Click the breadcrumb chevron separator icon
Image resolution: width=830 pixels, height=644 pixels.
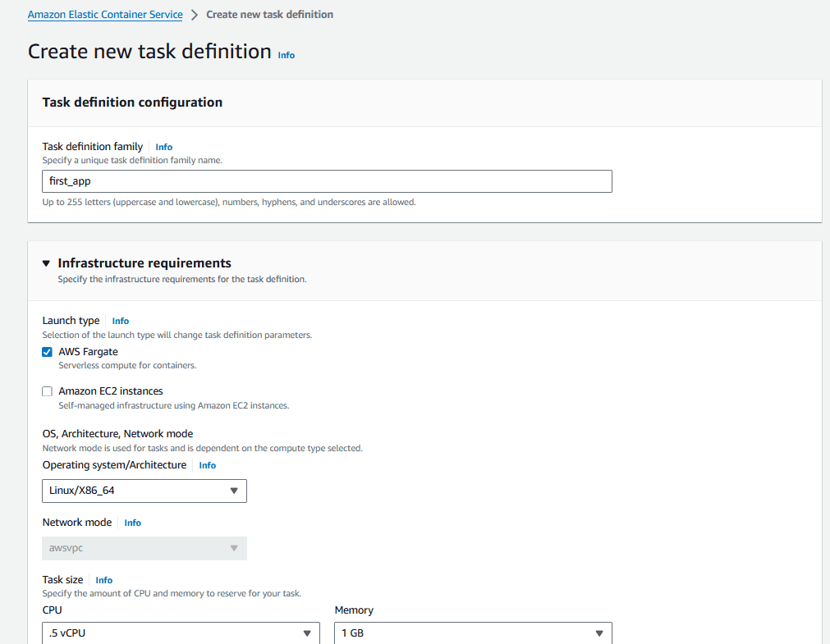195,15
